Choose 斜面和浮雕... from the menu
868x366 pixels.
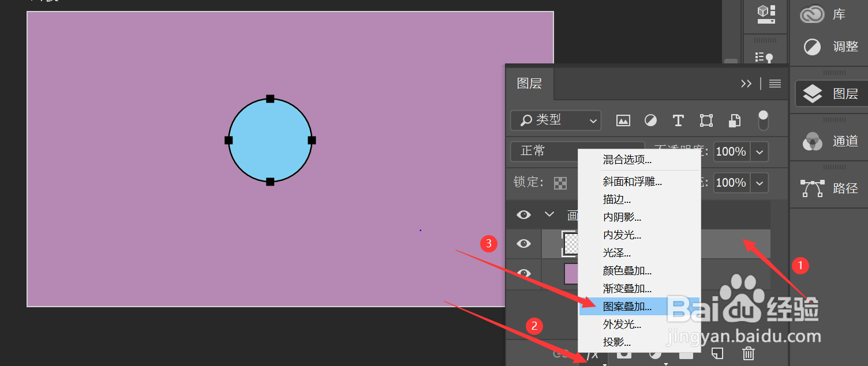click(x=632, y=182)
